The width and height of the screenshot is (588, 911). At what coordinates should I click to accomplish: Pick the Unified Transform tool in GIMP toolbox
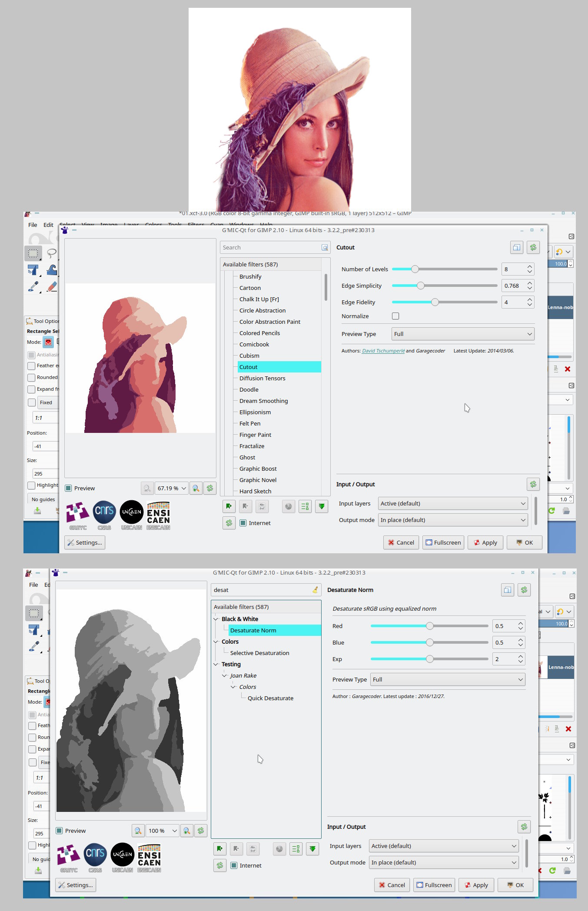point(33,270)
